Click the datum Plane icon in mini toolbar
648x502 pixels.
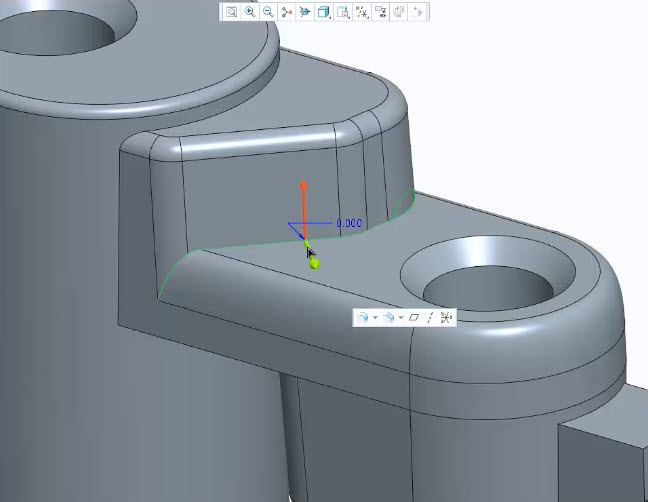point(414,317)
